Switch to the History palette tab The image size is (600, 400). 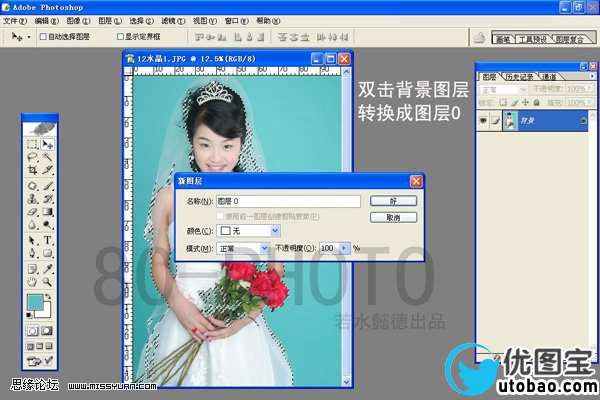(520, 77)
